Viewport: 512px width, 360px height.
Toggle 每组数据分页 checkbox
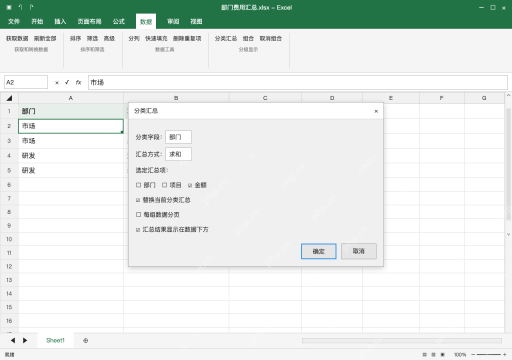(138, 215)
